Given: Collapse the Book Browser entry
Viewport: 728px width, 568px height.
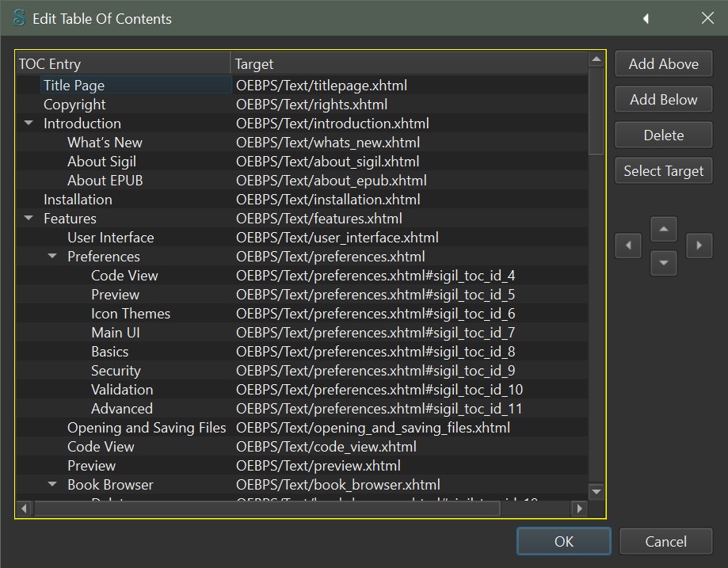Looking at the screenshot, I should click(x=53, y=485).
